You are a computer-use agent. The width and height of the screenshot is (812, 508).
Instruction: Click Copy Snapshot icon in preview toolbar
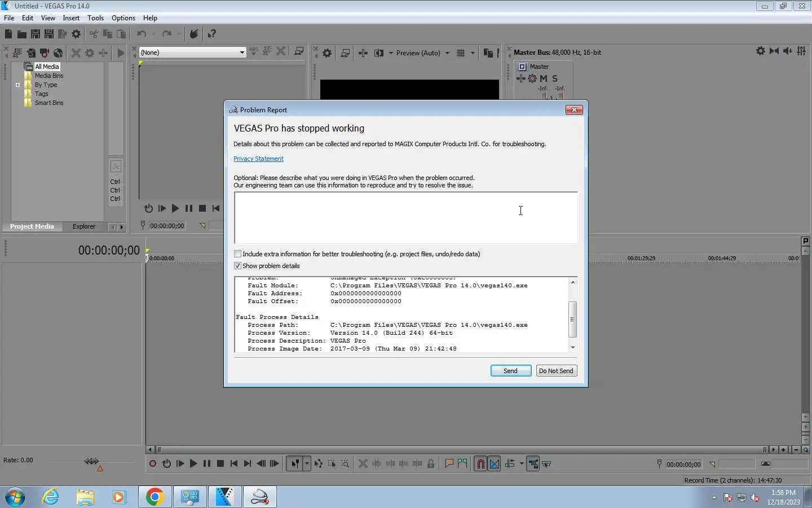[488, 53]
